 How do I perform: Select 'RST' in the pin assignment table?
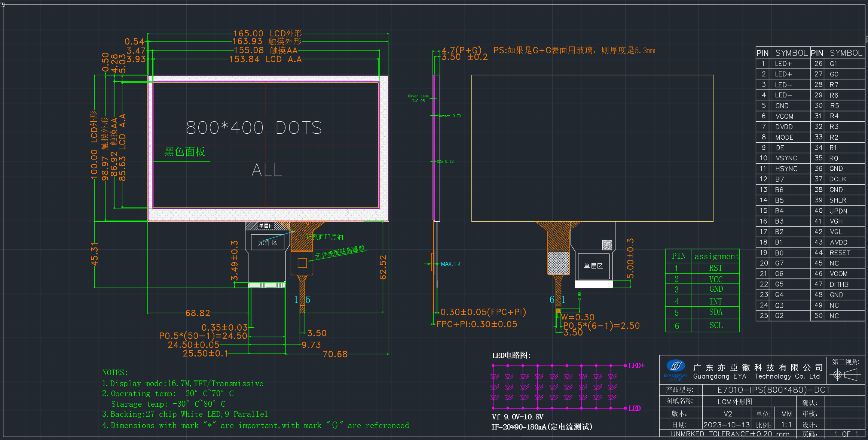(715, 268)
